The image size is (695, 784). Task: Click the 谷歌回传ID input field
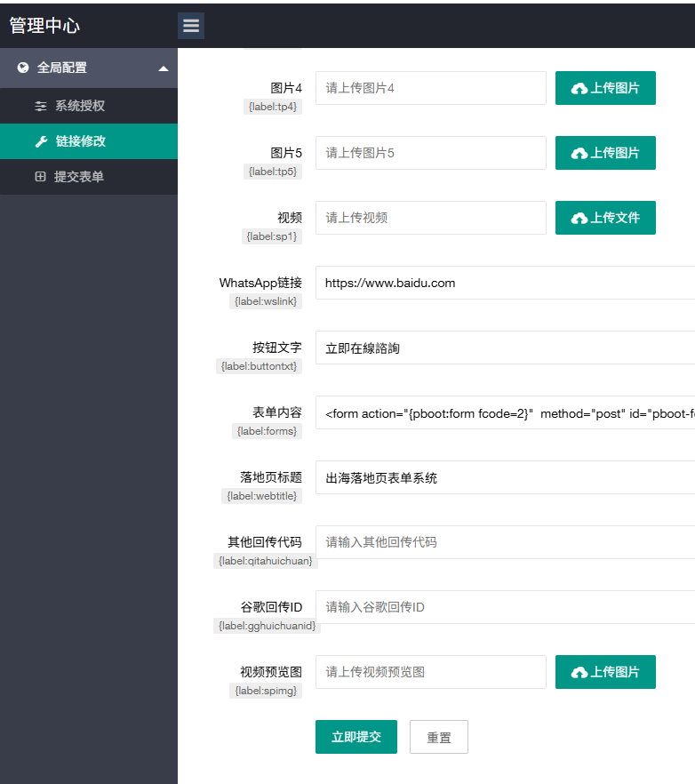point(505,607)
